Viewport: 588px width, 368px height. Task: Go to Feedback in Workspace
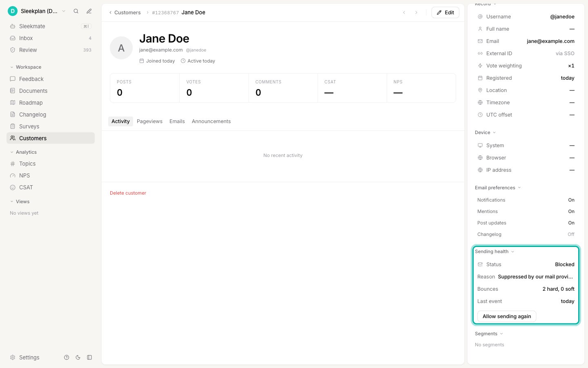coord(51,79)
